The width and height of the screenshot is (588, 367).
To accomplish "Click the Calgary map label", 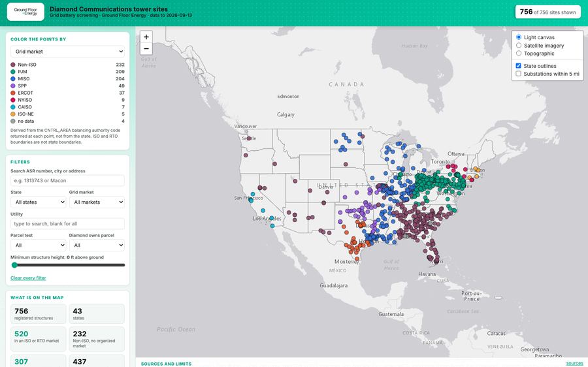I will point(286,115).
